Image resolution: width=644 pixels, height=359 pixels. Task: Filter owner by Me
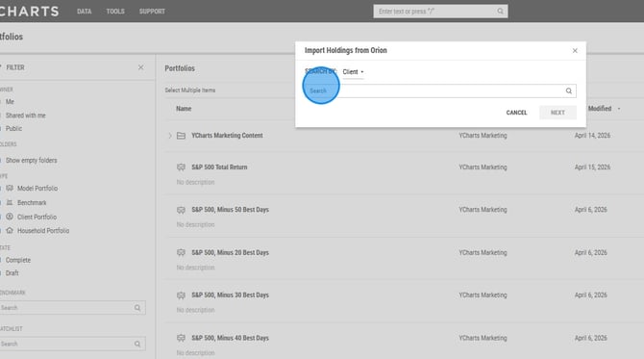pos(10,102)
